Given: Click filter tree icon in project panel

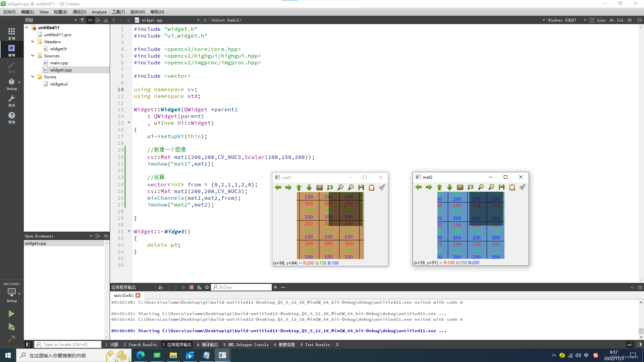Looking at the screenshot, I should coord(82,20).
